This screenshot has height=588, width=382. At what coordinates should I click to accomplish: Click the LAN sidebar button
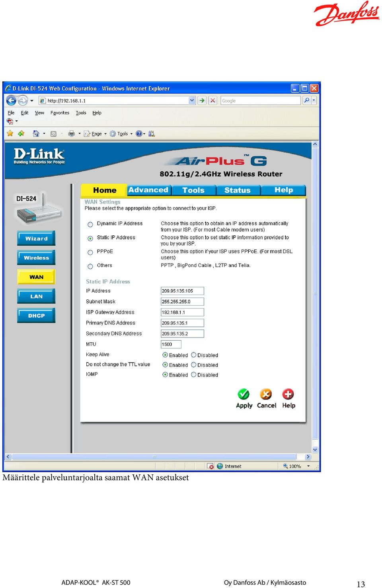(x=36, y=296)
